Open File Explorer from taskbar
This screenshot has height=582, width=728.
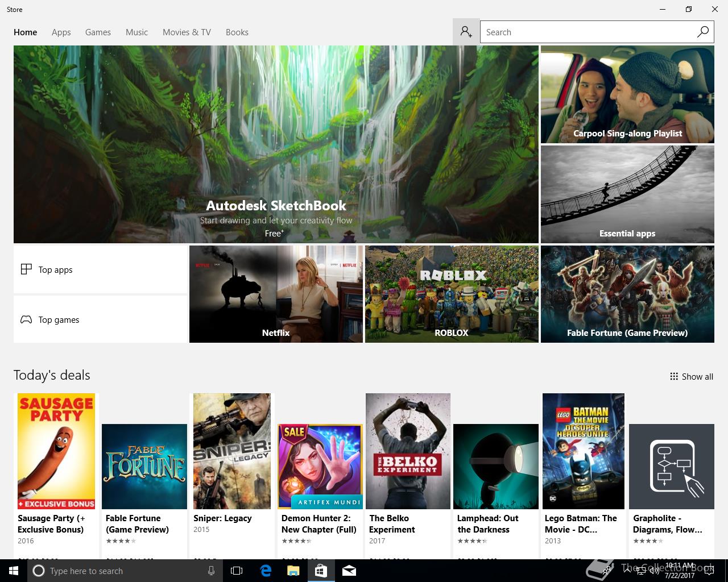(293, 571)
